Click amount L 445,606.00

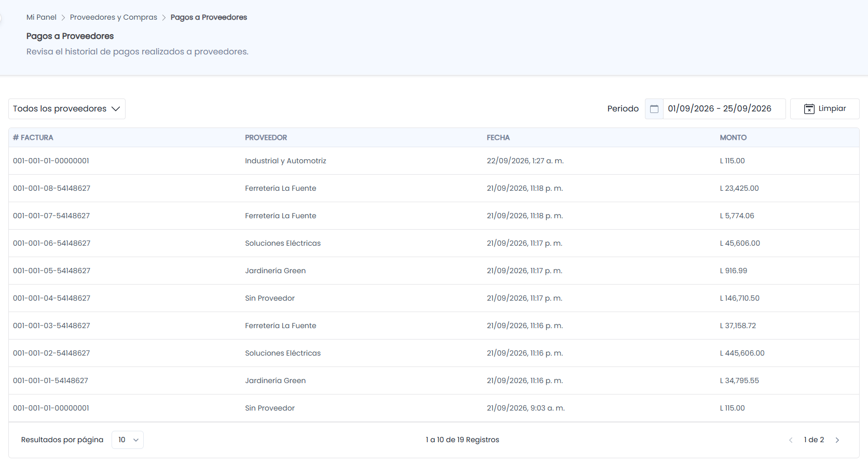tap(742, 353)
